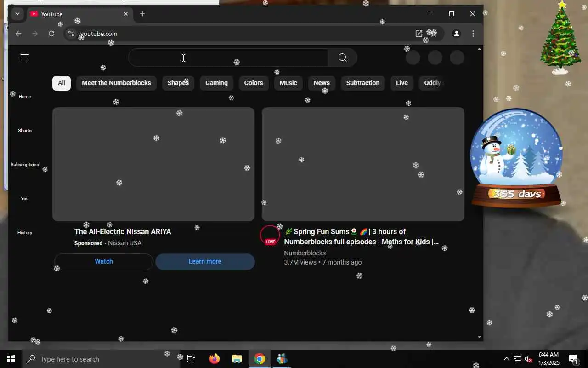Open the Chrome three-dot menu
The width and height of the screenshot is (588, 368).
[x=473, y=34]
